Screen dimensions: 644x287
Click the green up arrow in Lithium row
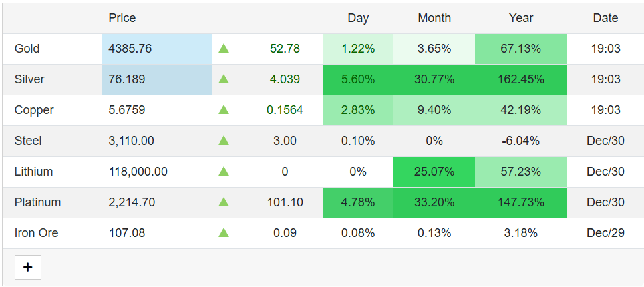pyautogui.click(x=223, y=172)
